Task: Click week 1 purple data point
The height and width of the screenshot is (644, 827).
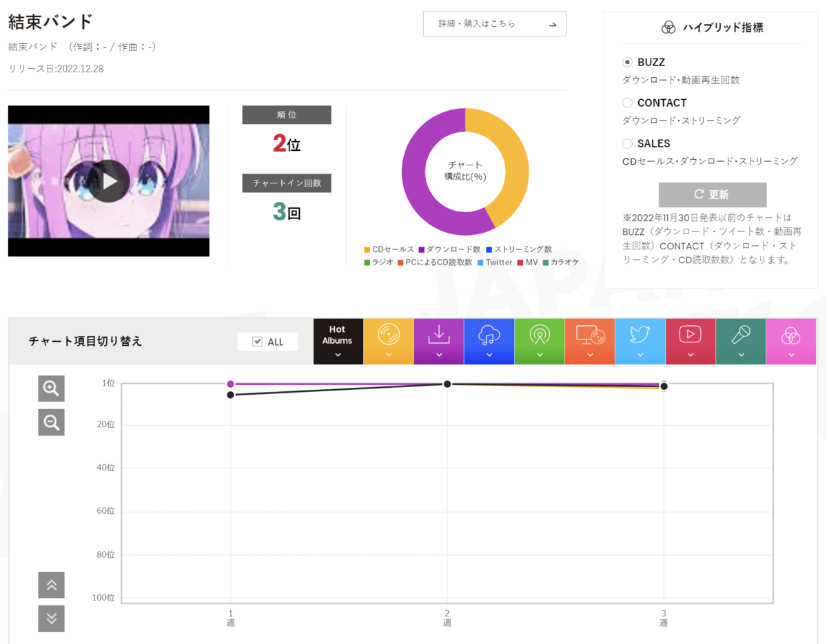Action: 230,384
